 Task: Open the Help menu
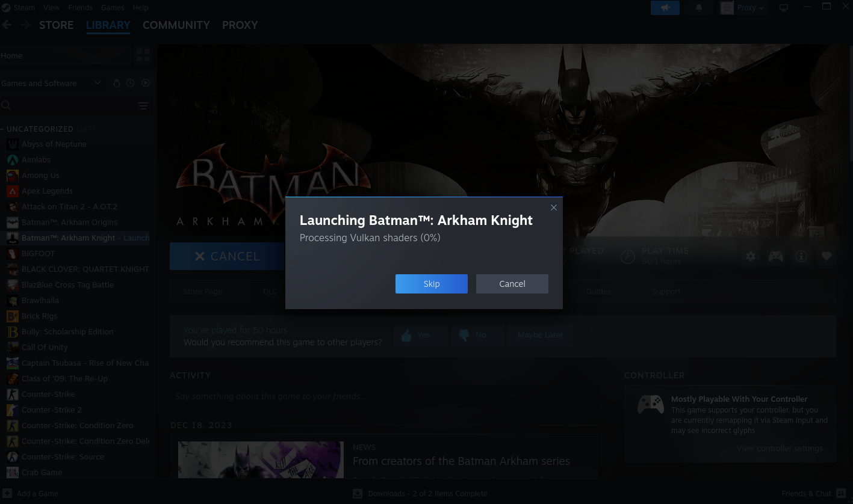coord(140,8)
